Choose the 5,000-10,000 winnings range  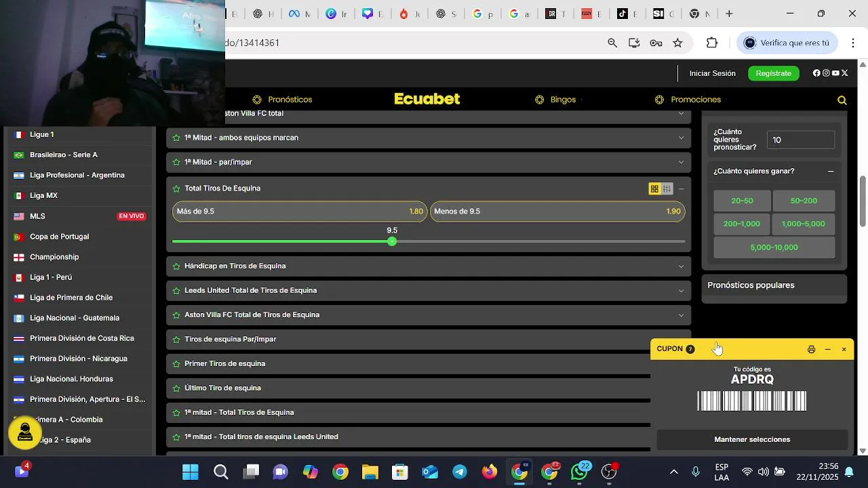pos(774,247)
